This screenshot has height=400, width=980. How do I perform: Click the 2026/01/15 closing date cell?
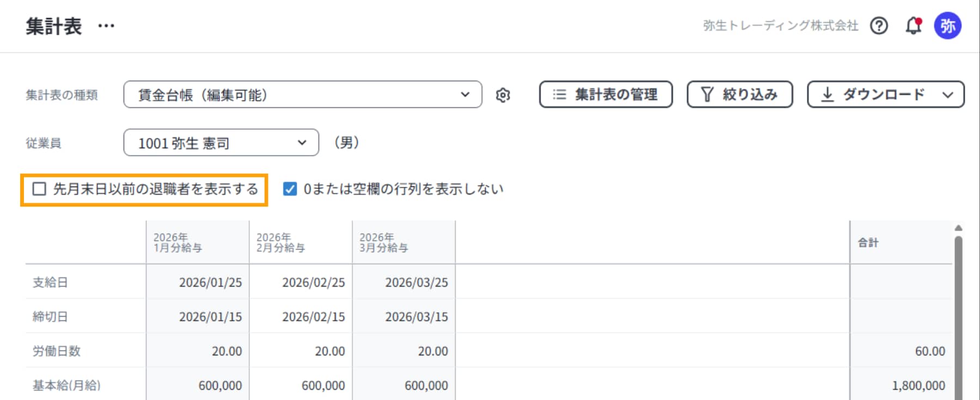(x=198, y=317)
